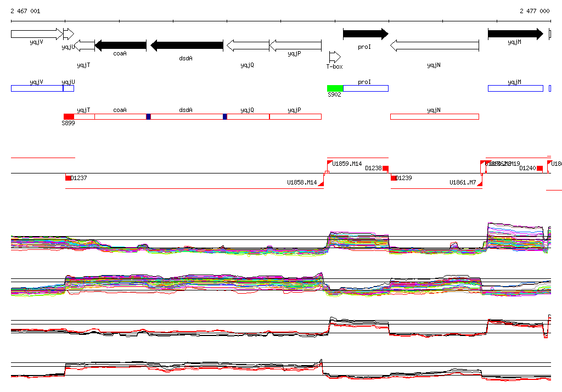Click the blue-outlined yqjM box
This screenshot has width=562, height=392.
click(x=515, y=88)
